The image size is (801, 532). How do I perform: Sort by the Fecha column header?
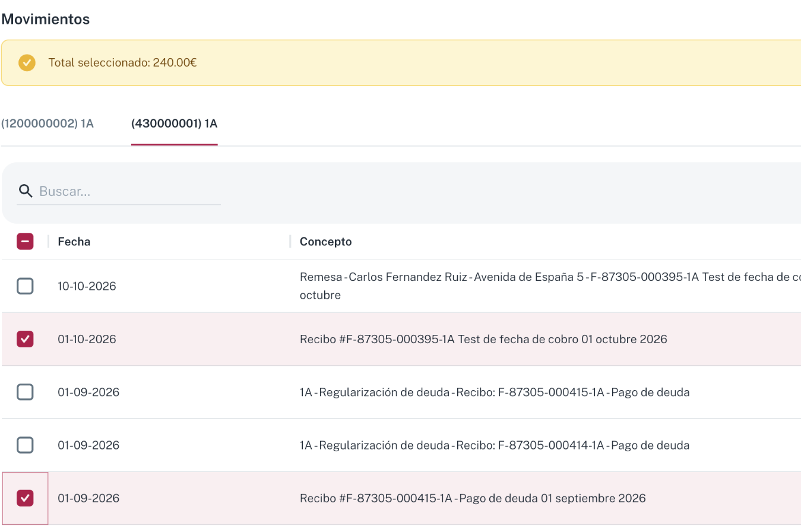74,242
